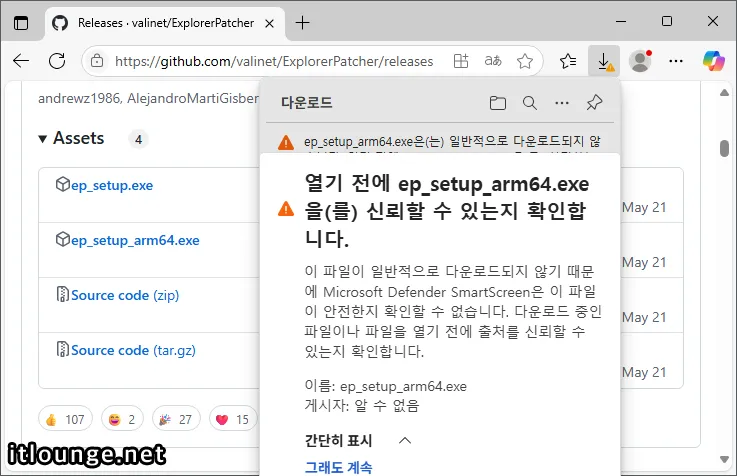Click the Source code (tar.gz) file icon
This screenshot has width=737, height=476.
tap(63, 349)
